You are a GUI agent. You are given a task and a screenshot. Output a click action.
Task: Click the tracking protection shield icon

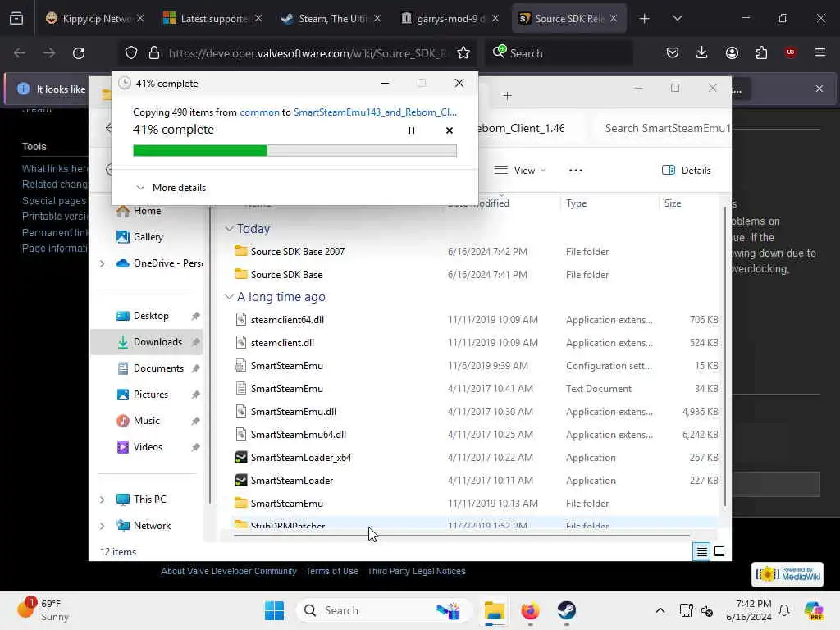(131, 53)
